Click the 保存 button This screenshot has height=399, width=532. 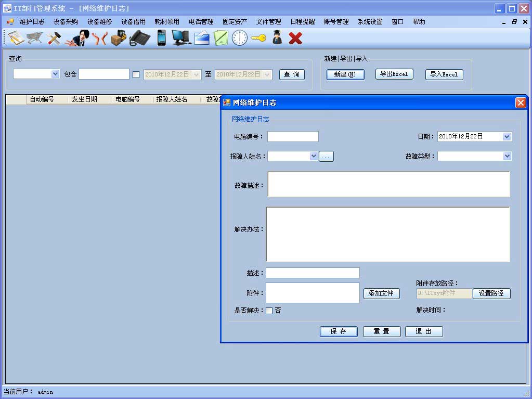point(339,331)
